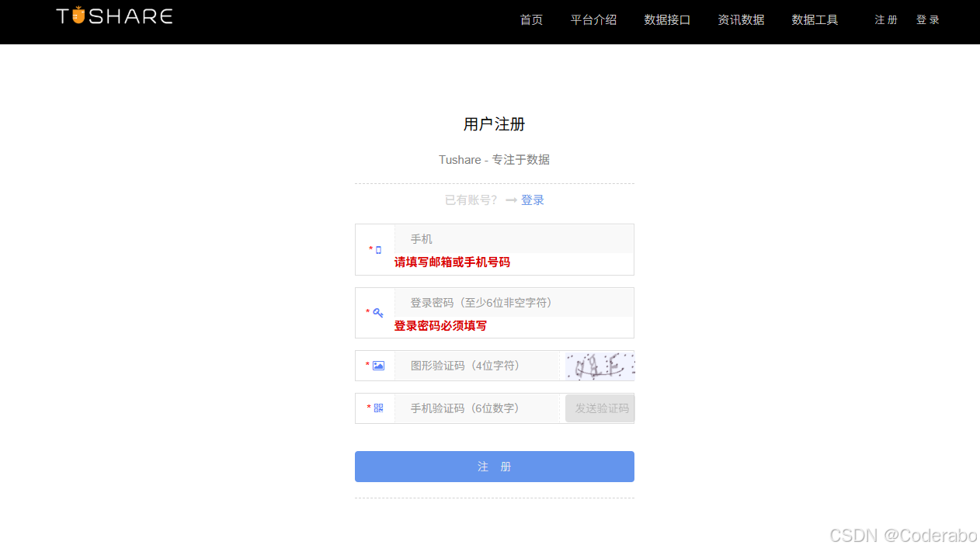Open the 首页 menu item
Screen dimensions: 980x552
[x=531, y=19]
